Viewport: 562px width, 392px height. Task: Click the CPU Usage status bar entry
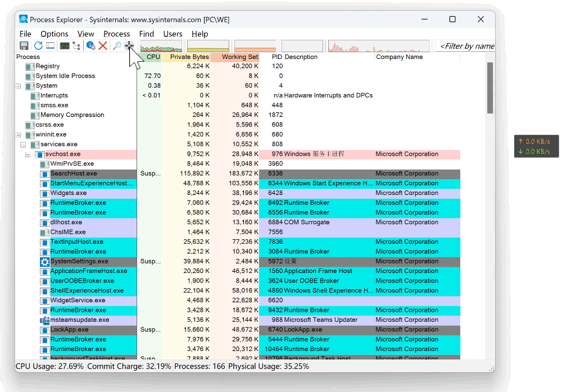(49, 367)
